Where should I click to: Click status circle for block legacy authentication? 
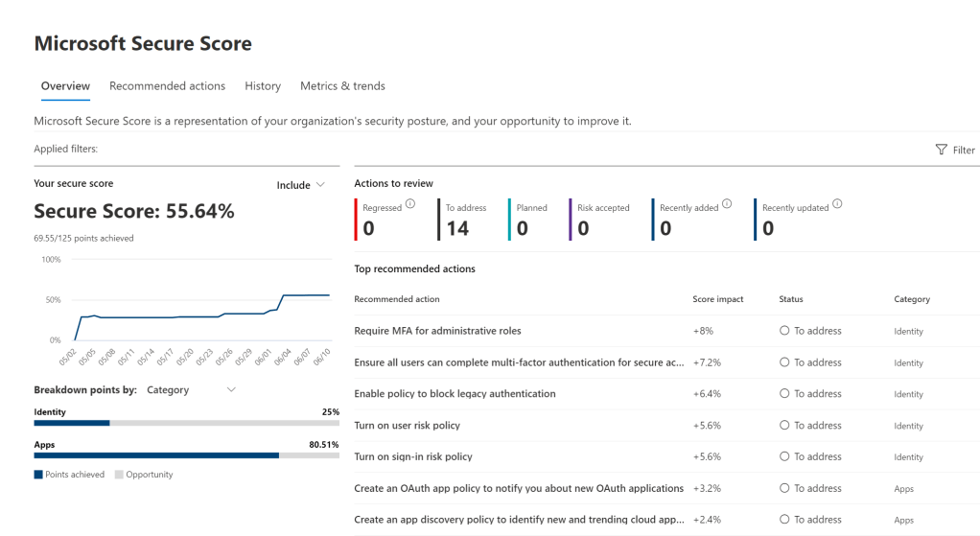coord(784,394)
